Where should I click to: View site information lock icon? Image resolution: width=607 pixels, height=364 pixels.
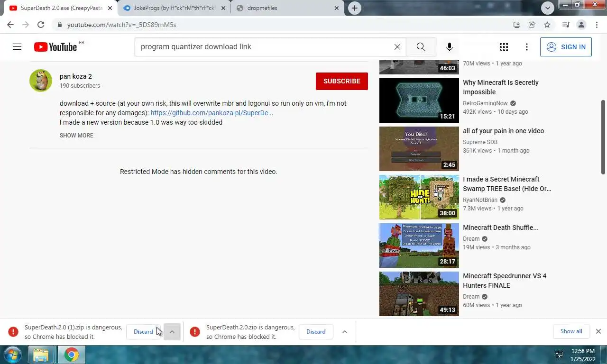(59, 25)
